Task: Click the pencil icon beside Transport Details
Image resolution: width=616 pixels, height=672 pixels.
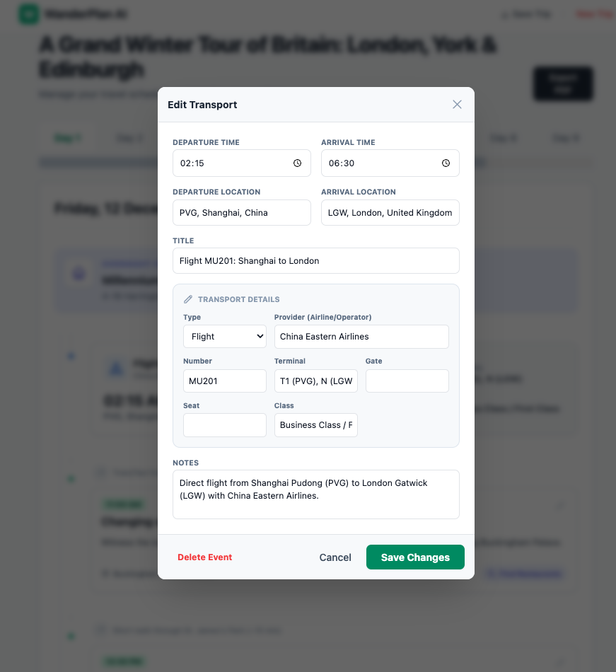Action: [x=188, y=299]
